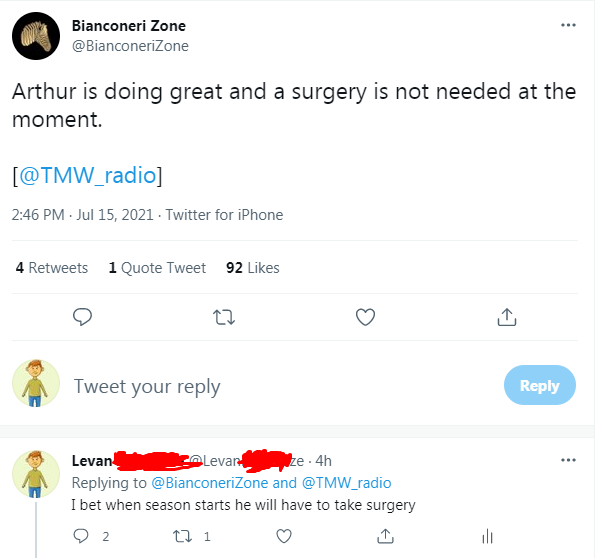The height and width of the screenshot is (558, 606).
Task: Retweet the main Bianconeri Zone tweet
Action: coord(225,317)
